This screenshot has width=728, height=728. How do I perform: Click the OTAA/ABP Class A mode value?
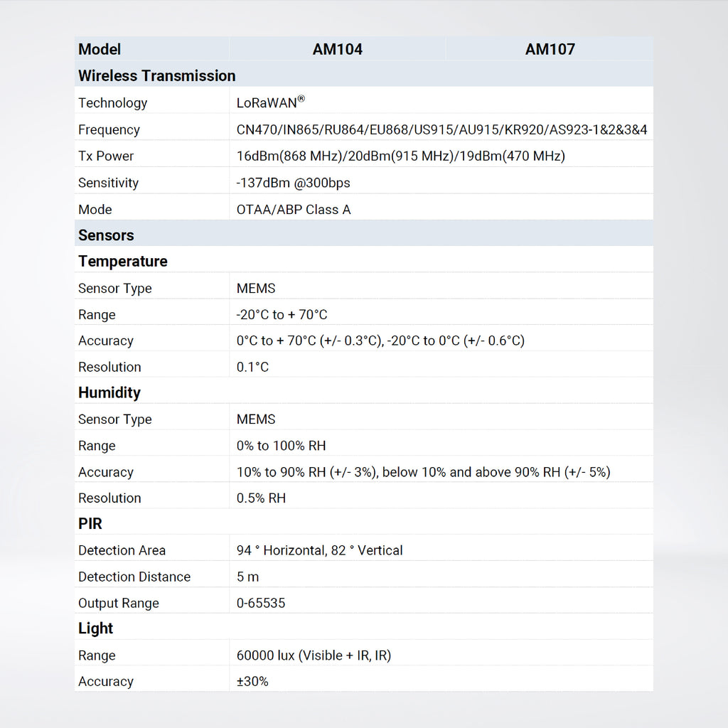[x=293, y=210]
